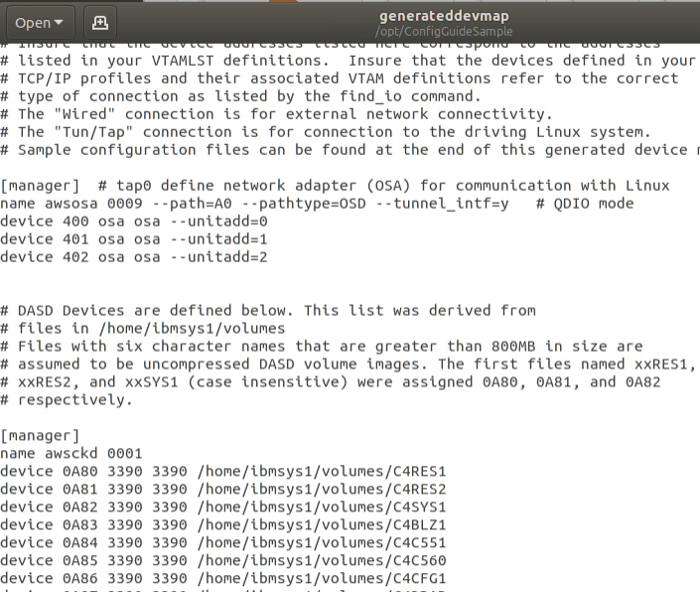Image resolution: width=700 pixels, height=592 pixels.
Task: Click the C4SYS1 volume path
Action: point(322,507)
